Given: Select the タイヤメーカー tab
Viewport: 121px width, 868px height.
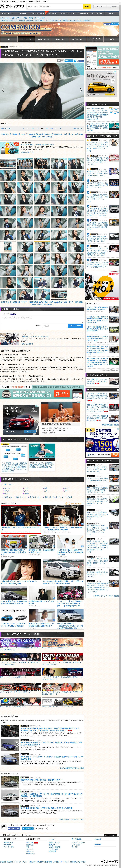Looking at the screenshot, I should pos(77,39).
